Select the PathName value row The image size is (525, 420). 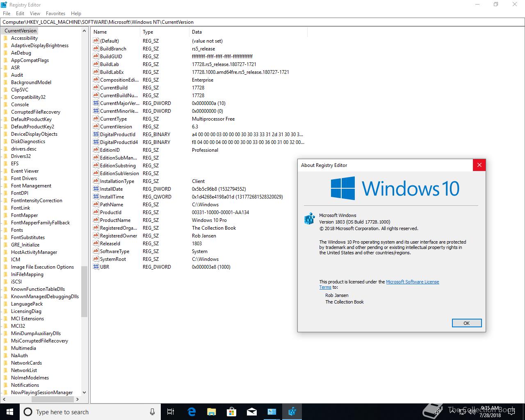199,204
